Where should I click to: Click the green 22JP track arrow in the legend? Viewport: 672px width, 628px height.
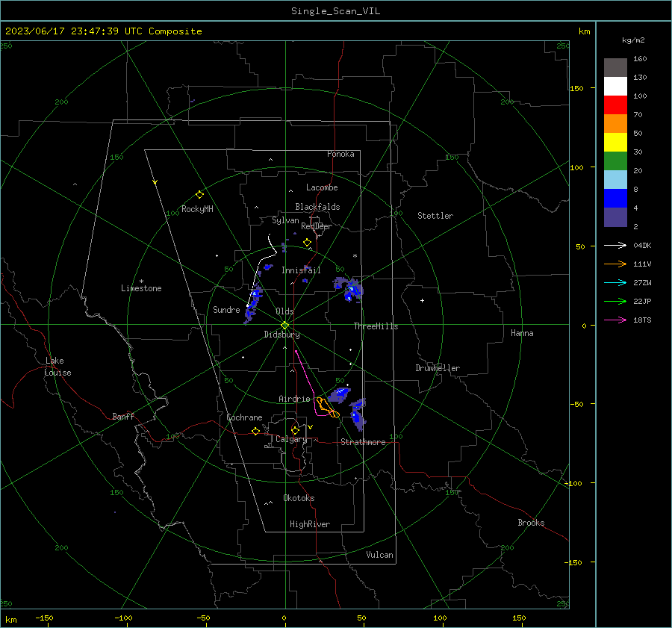(x=615, y=302)
